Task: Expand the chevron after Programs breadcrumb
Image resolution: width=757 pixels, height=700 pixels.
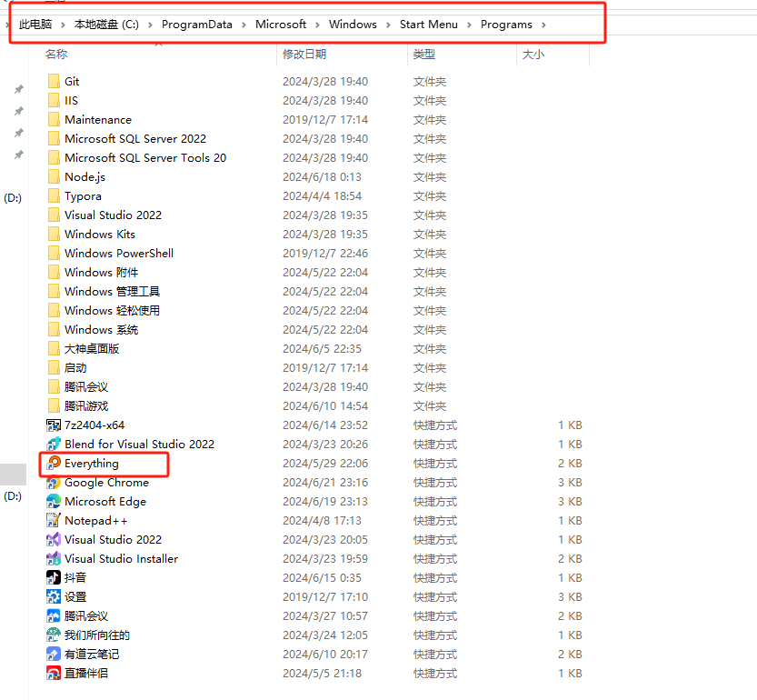Action: (543, 25)
